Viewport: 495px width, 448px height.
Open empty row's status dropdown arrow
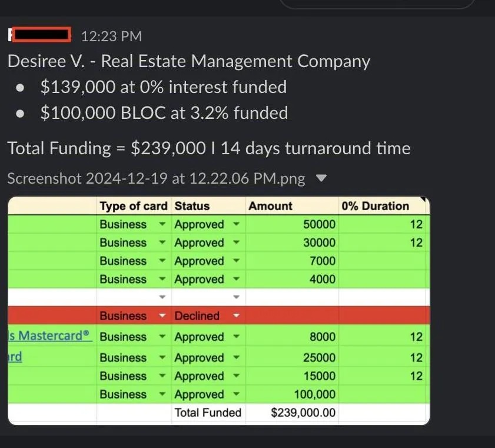(236, 297)
